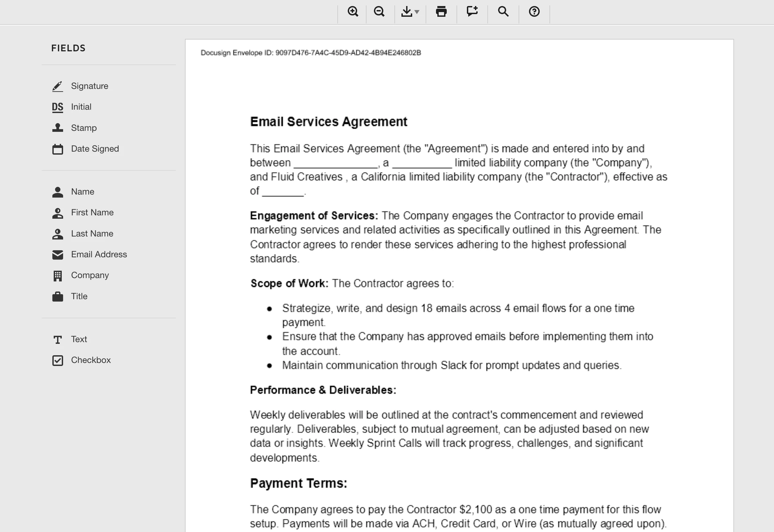Select the Text field tool

tap(79, 339)
